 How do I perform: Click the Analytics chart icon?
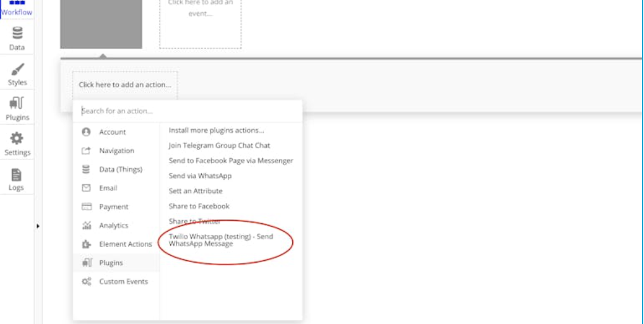(87, 225)
